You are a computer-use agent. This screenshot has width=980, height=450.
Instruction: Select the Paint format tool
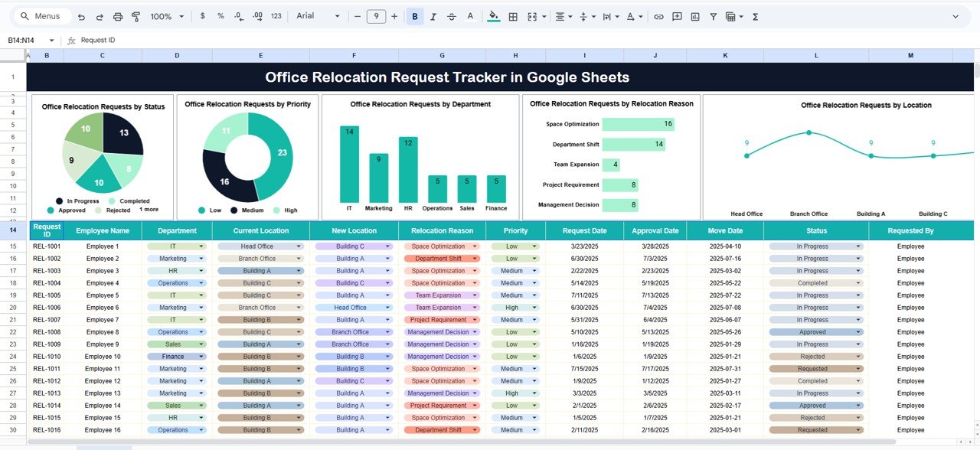pyautogui.click(x=137, y=15)
